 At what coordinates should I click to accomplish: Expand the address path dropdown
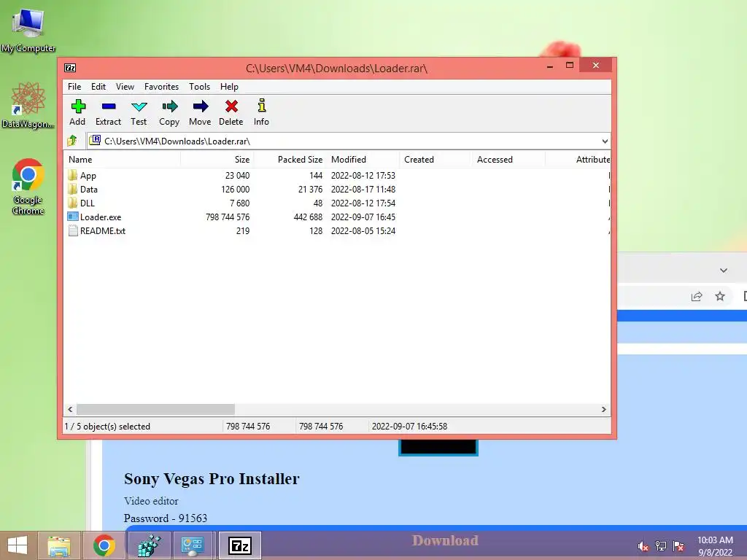(605, 141)
